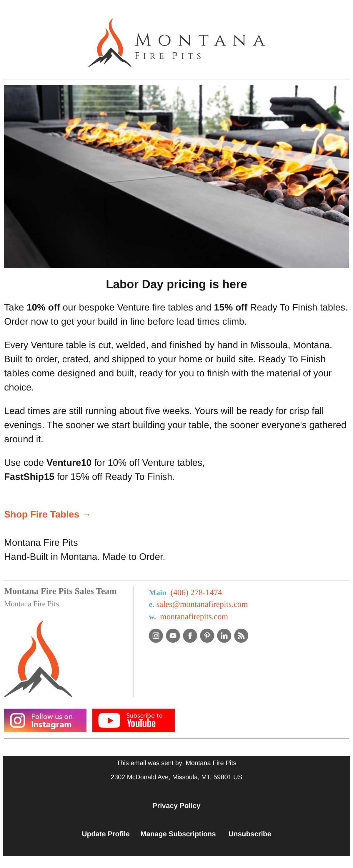Image resolution: width=353 pixels, height=868 pixels.
Task: Click the fire table hero image
Action: point(176,176)
